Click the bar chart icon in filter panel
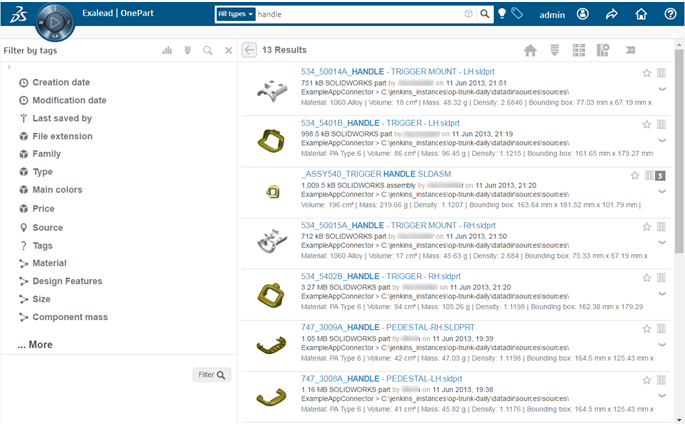The height and width of the screenshot is (424, 685). point(167,51)
